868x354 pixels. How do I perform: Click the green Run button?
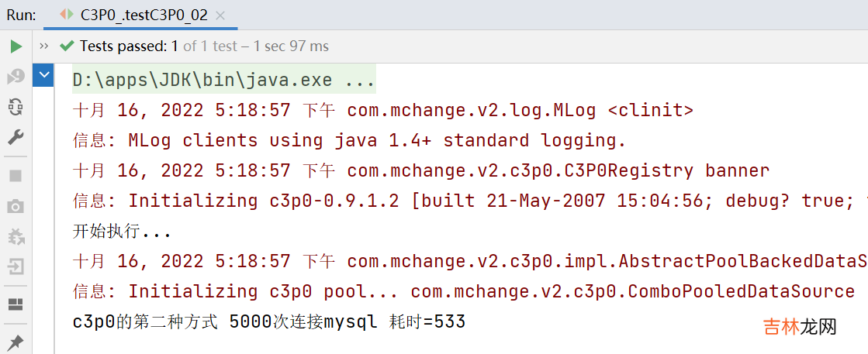[x=16, y=46]
